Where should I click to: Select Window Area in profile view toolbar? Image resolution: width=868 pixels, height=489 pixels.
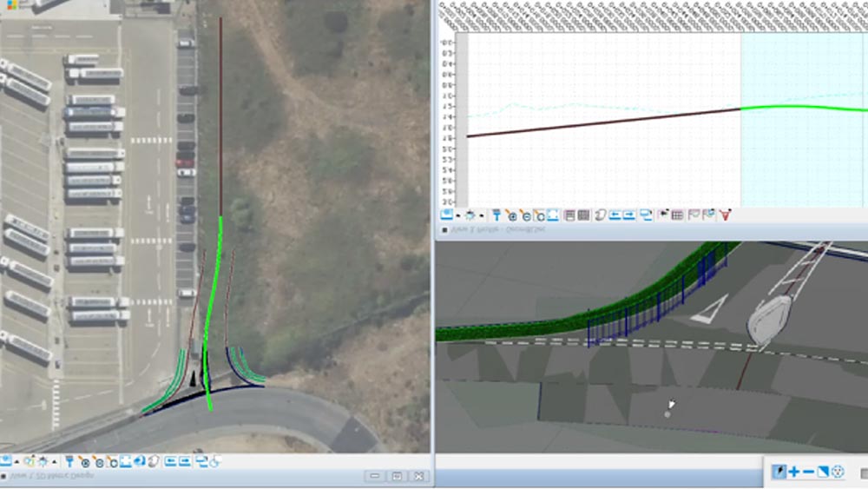click(x=539, y=216)
